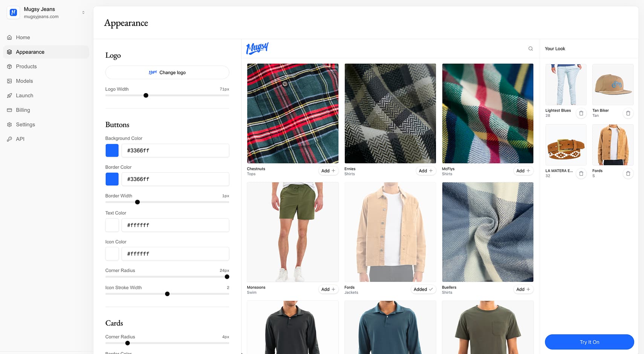Delete the LA MATERA belt from Your Look

[581, 173]
